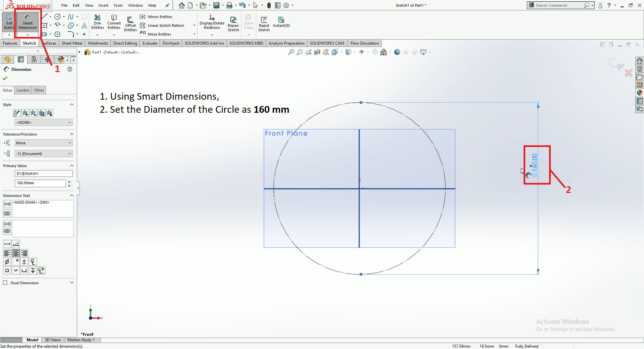Expand the Dual Dimension section

tap(71, 283)
